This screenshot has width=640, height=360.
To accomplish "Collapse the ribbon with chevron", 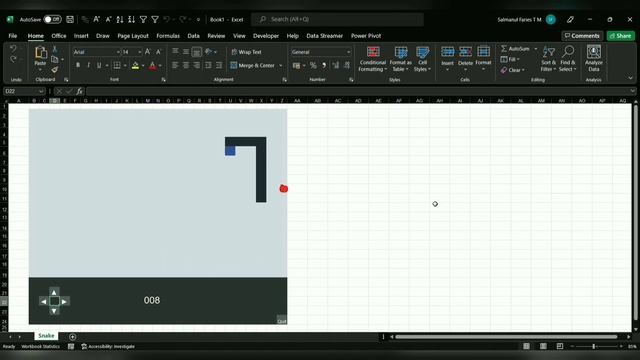I will pyautogui.click(x=630, y=78).
